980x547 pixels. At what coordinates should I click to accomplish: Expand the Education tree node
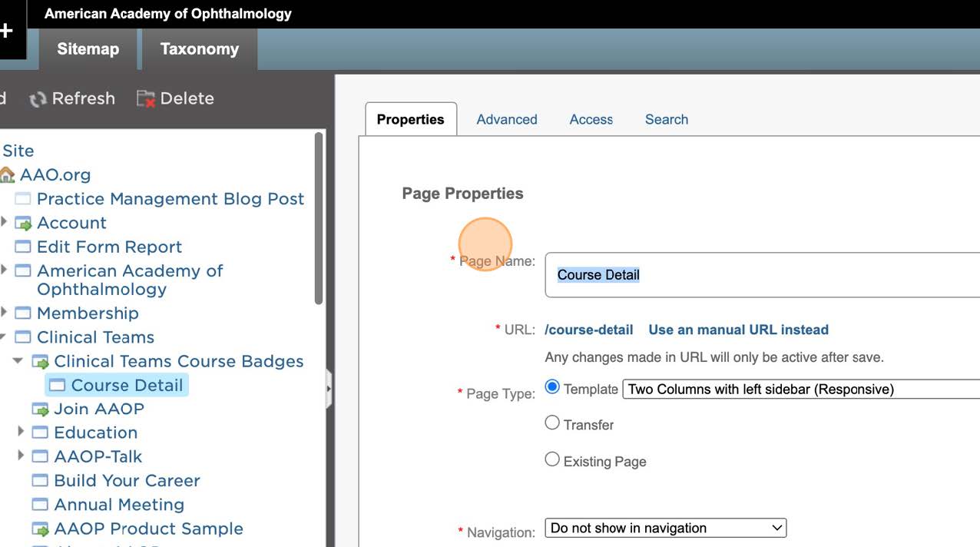pos(21,433)
